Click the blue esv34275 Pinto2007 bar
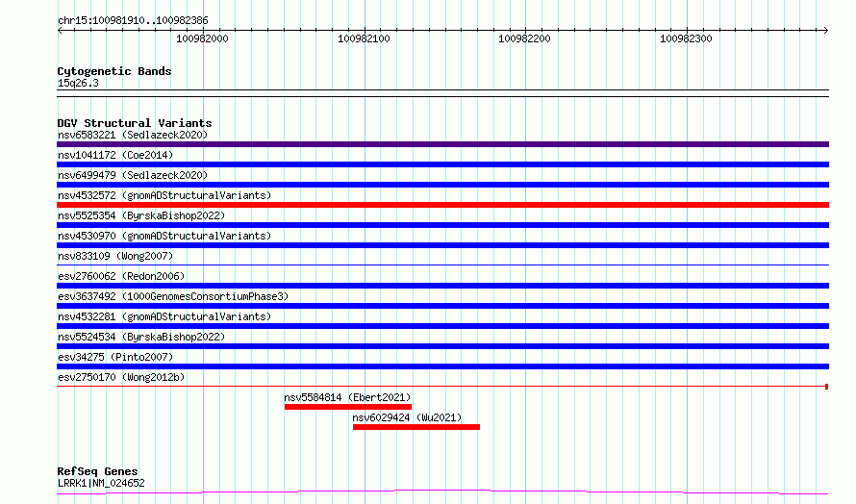The height and width of the screenshot is (504, 856). click(442, 366)
